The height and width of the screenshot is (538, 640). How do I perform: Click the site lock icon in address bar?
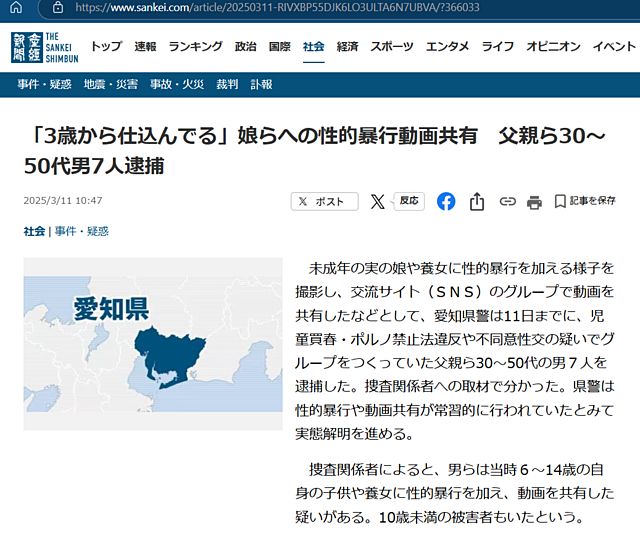click(x=58, y=7)
